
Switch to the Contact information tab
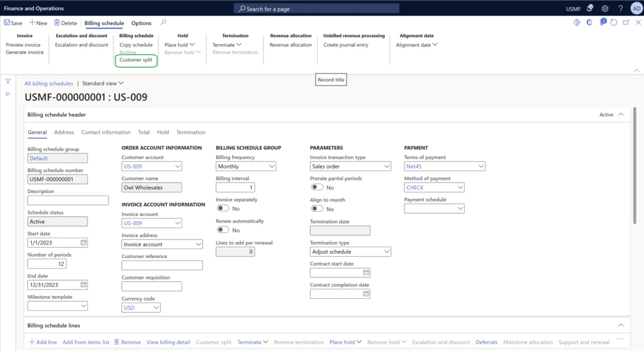click(106, 132)
